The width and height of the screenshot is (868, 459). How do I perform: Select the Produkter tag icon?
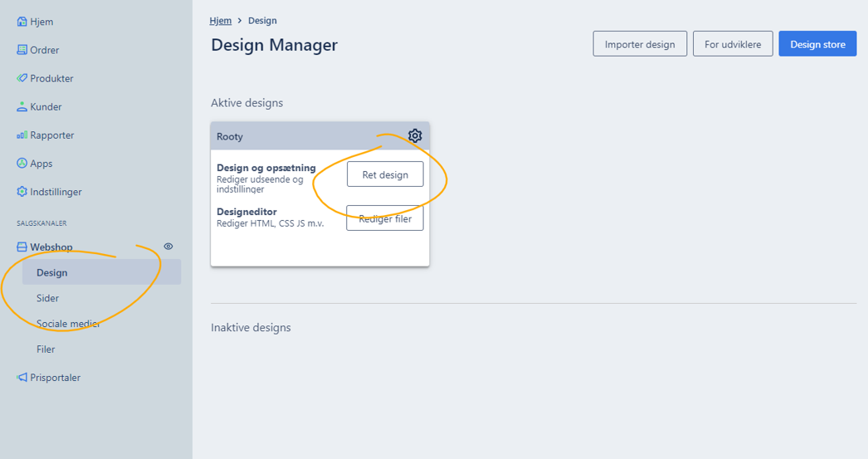pos(22,78)
